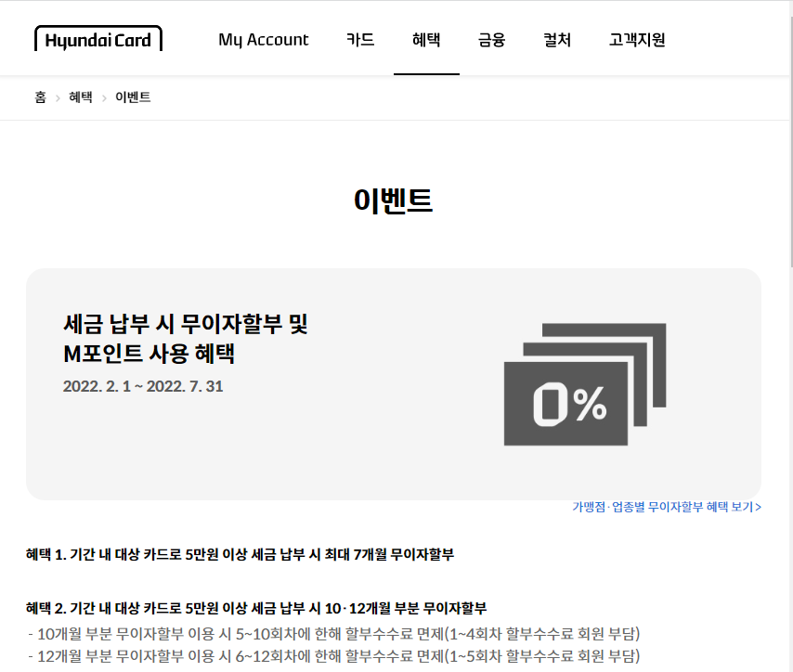
Task: Open 가맹점·업종별 무이자할부 혜택 보기 link
Action: tap(667, 507)
